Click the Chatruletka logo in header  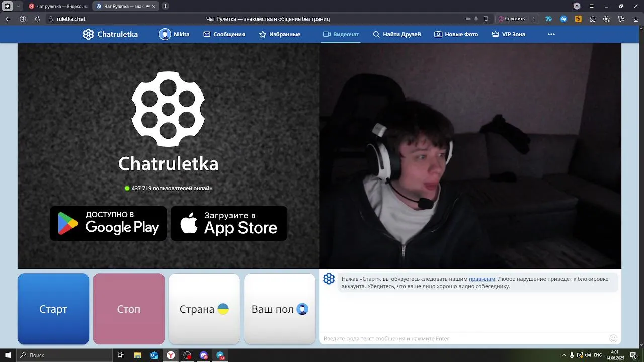(x=110, y=34)
